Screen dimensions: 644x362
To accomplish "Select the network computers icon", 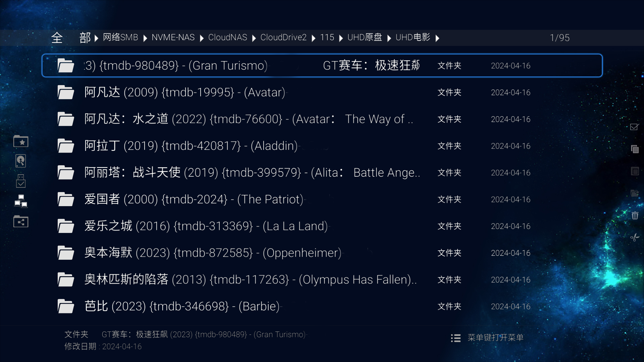I will [x=21, y=201].
